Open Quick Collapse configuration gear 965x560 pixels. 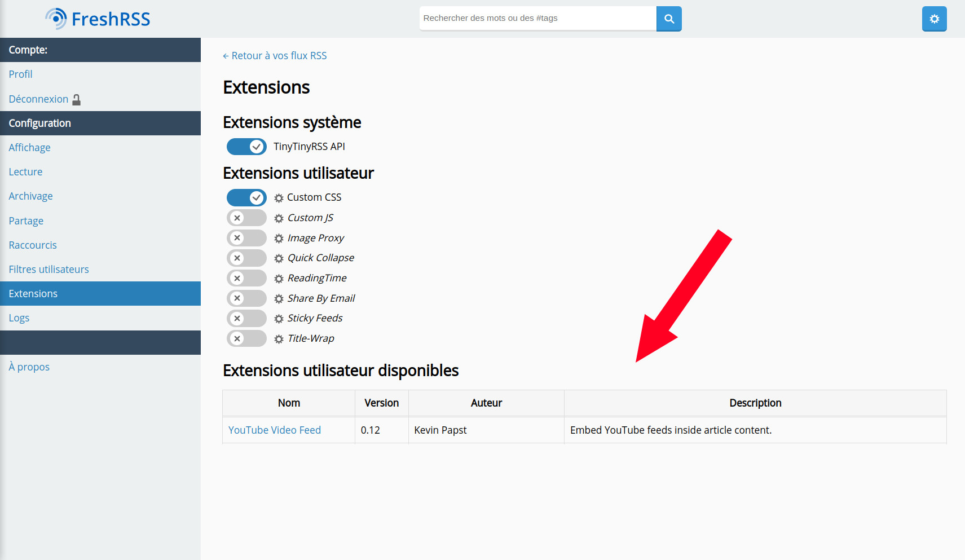(x=279, y=258)
